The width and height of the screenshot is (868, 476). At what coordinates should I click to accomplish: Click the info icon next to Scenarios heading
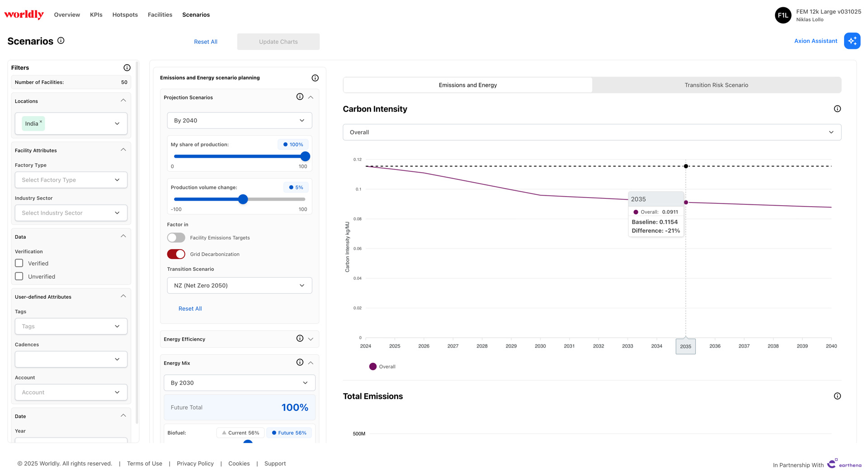(61, 41)
